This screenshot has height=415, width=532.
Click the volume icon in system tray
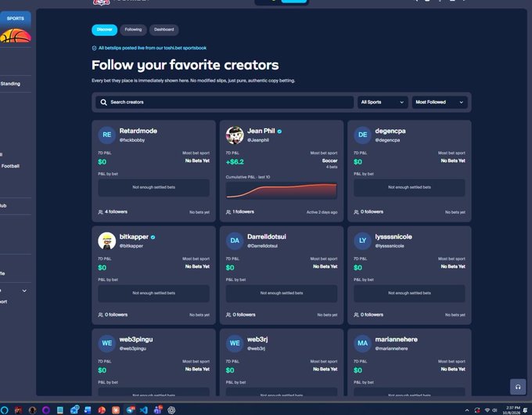(x=494, y=410)
